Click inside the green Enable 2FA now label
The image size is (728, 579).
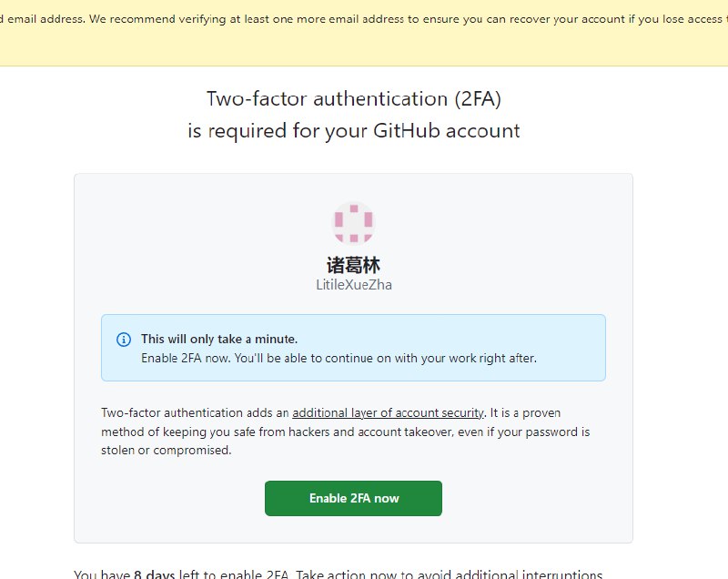click(x=353, y=498)
